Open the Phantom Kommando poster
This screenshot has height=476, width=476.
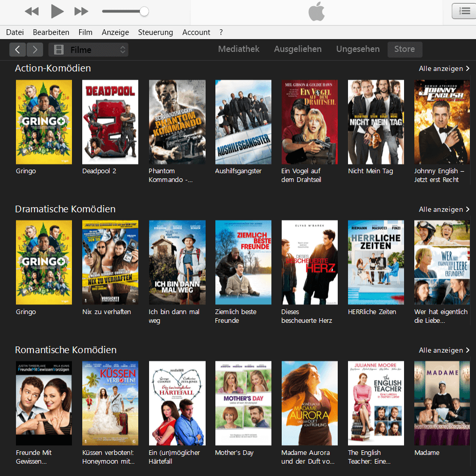[x=177, y=122]
